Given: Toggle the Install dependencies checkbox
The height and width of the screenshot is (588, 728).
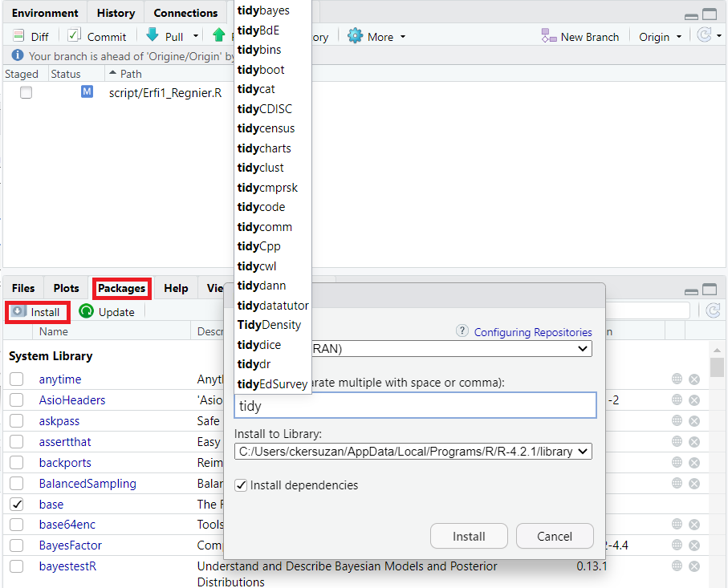Looking at the screenshot, I should click(x=241, y=485).
